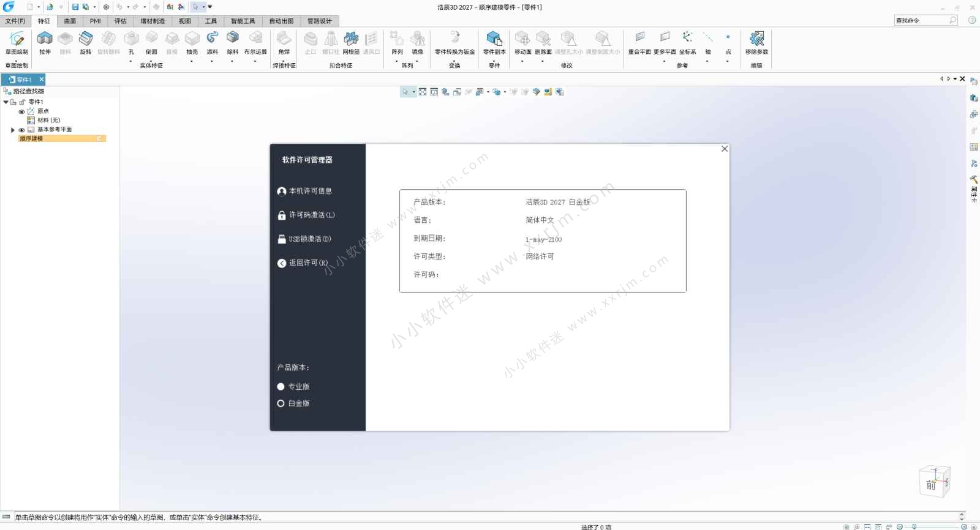Close the 零件1 document tab

pos(42,80)
